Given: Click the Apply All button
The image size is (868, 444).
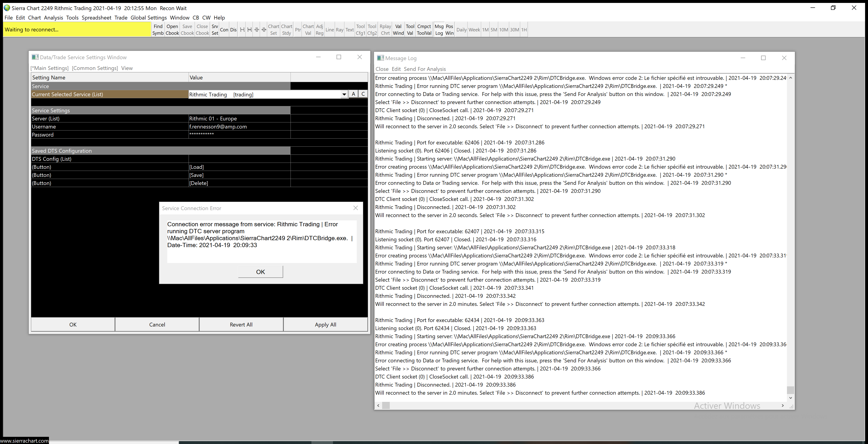Looking at the screenshot, I should 325,324.
